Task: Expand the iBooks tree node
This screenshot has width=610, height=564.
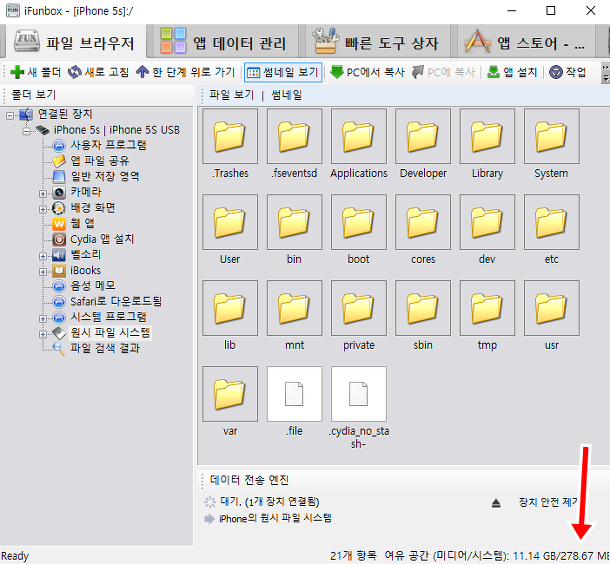Action: point(43,271)
